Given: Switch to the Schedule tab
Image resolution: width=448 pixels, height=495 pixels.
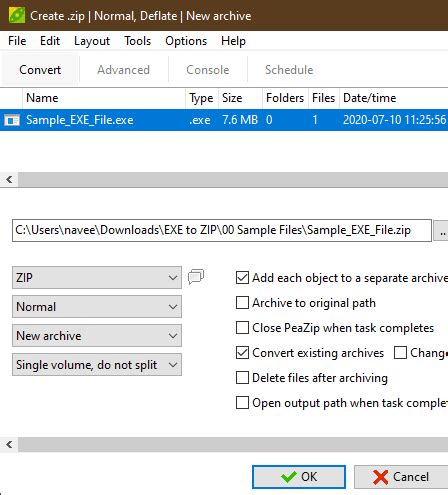Looking at the screenshot, I should point(289,70).
